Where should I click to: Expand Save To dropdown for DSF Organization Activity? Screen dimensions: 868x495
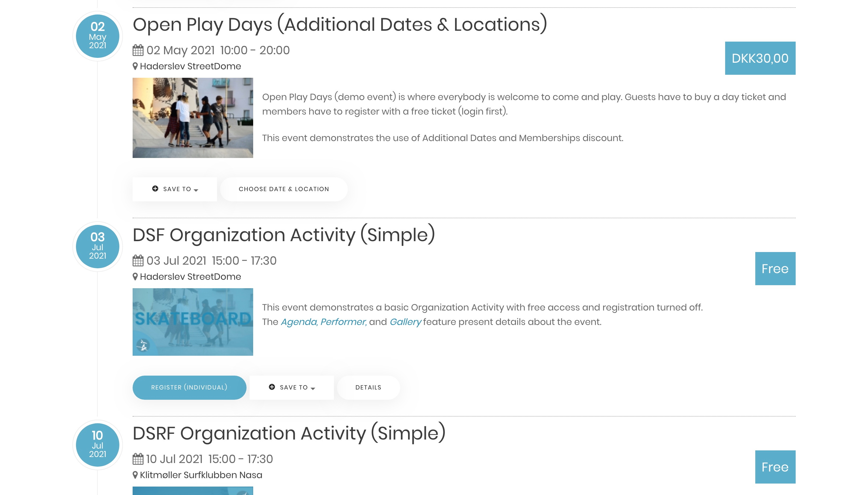coord(292,387)
